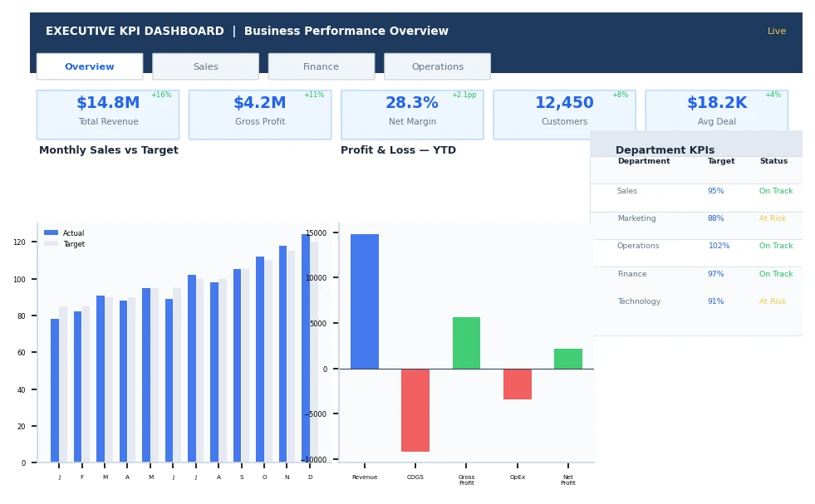
Task: Click the +16% revenue change label
Action: pos(161,95)
